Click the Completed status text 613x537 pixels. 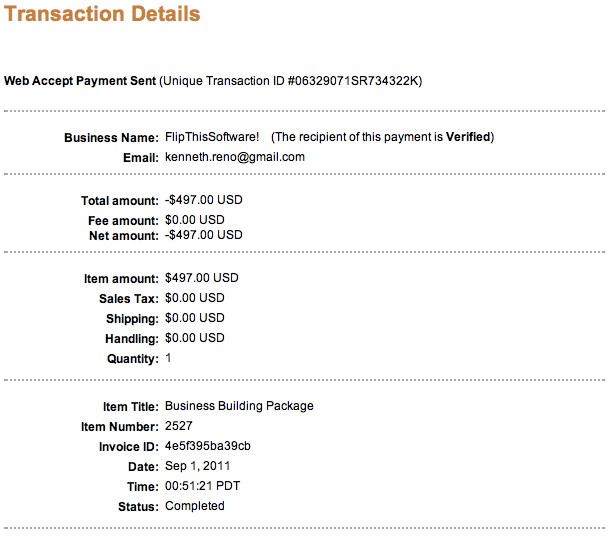tap(195, 506)
